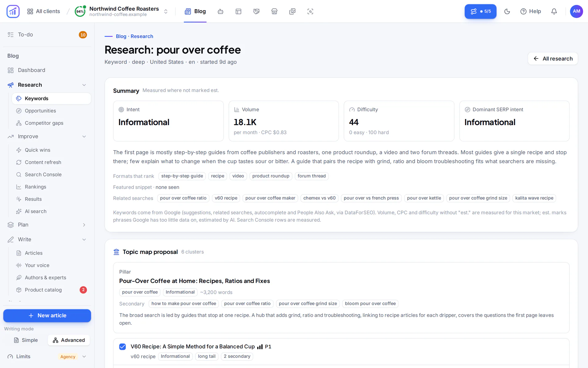Open Articles
Screen dimensions: 588x368
click(51, 253)
